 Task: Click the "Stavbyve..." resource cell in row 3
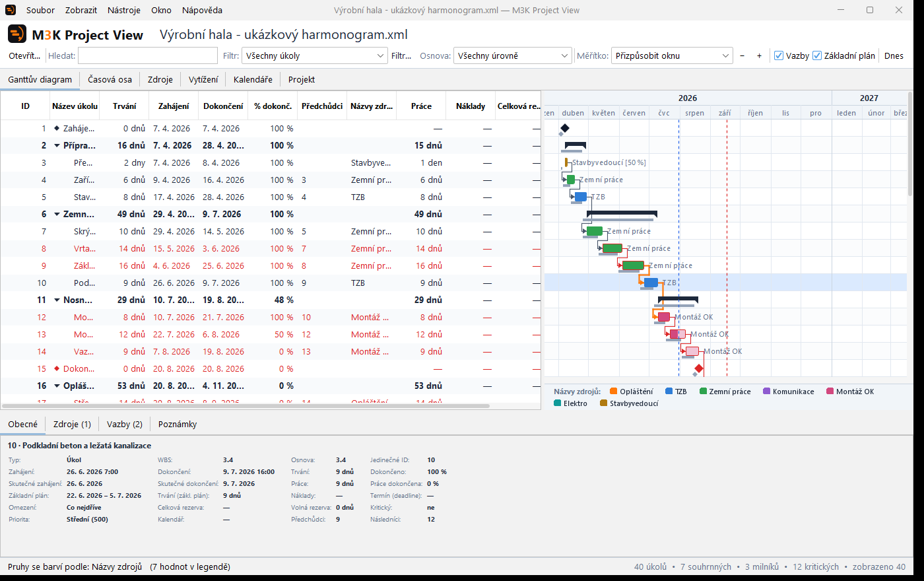pos(371,162)
